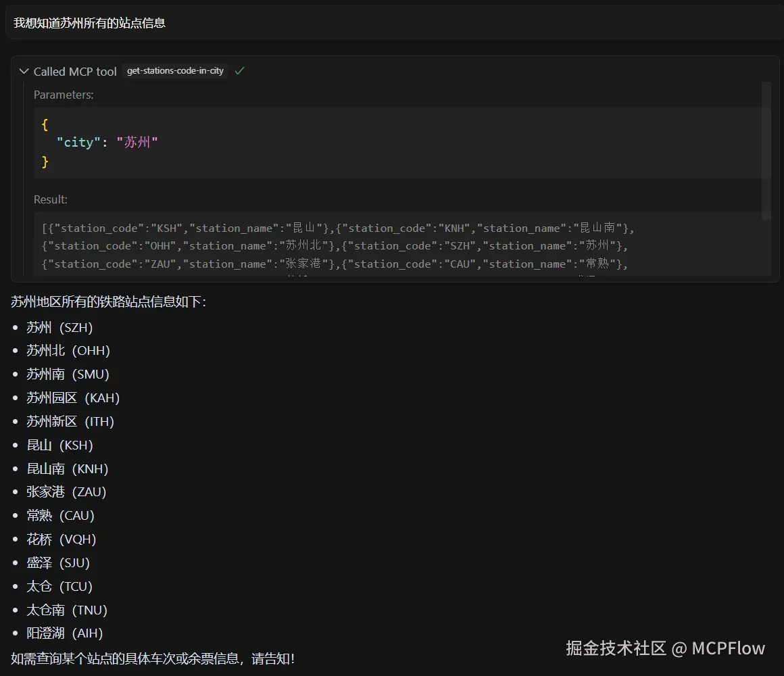Select the 昆山南 (KNH) list item
784x676 pixels.
pyautogui.click(x=68, y=468)
